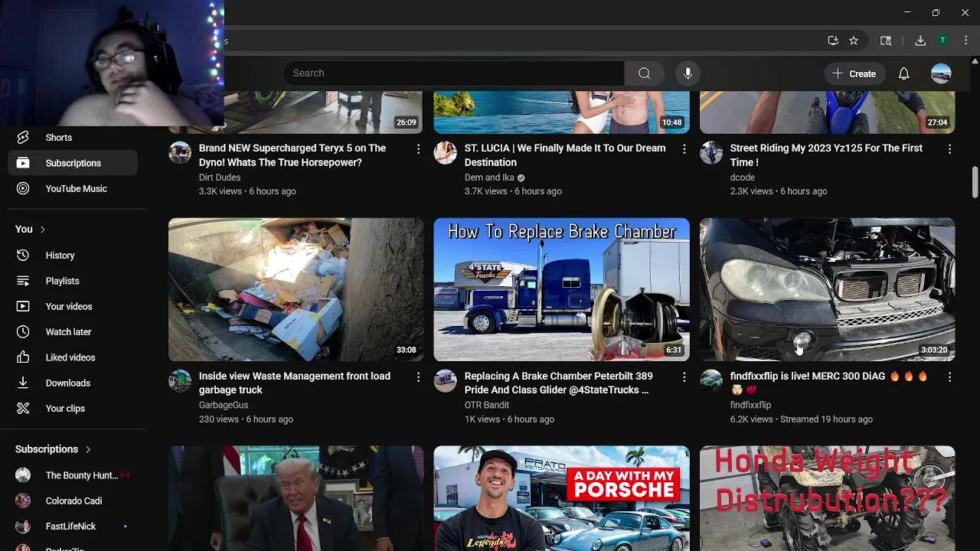
Task: Open Chrome three-dot menu
Action: (965, 41)
